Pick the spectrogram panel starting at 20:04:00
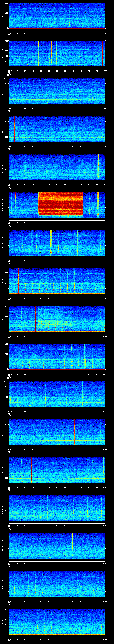This screenshot has width=114, height=644. [x=57, y=129]
